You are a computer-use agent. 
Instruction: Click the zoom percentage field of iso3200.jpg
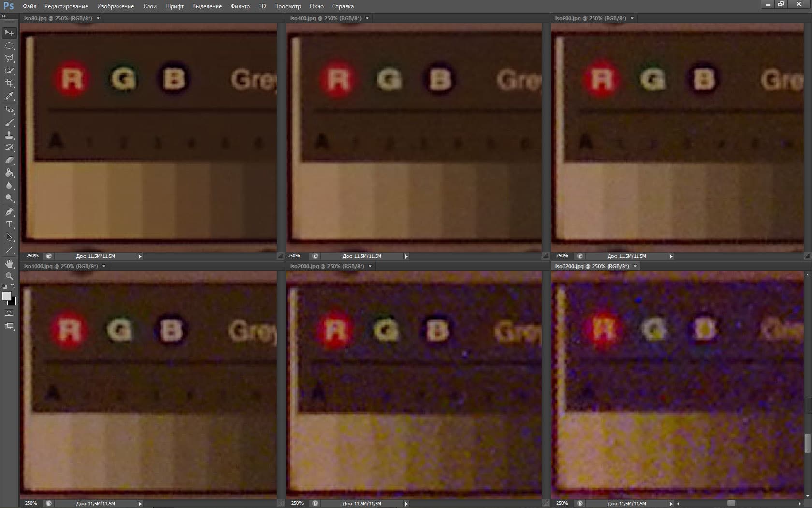click(x=562, y=503)
